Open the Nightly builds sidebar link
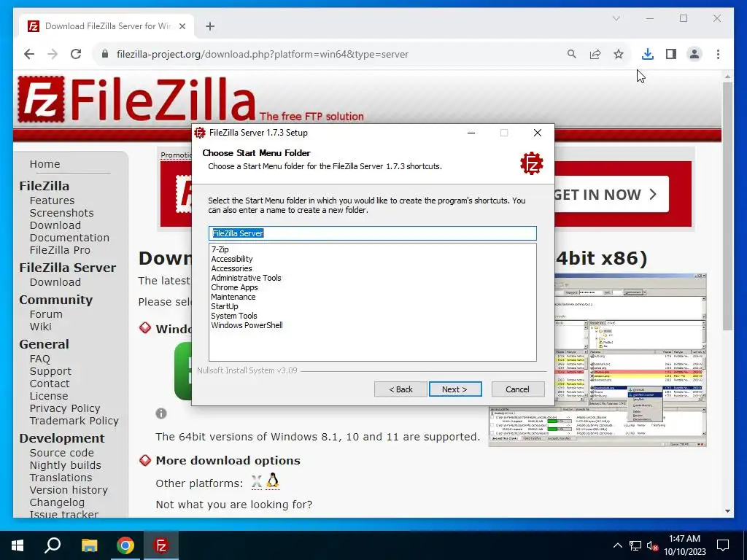The image size is (747, 560). point(65,465)
